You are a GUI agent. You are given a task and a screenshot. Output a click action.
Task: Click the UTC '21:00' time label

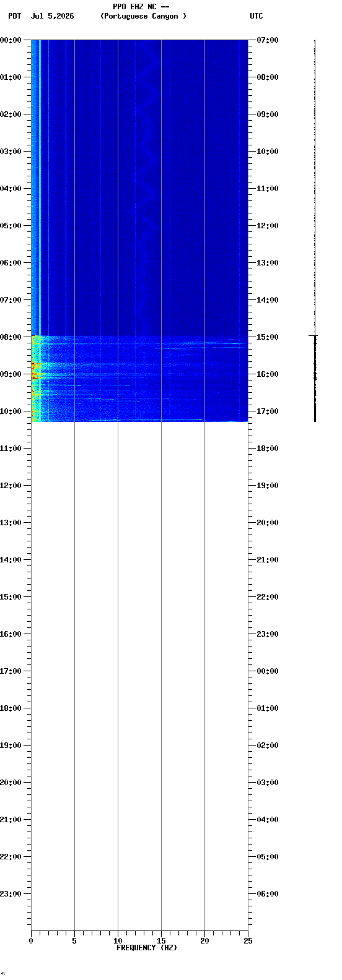click(268, 560)
